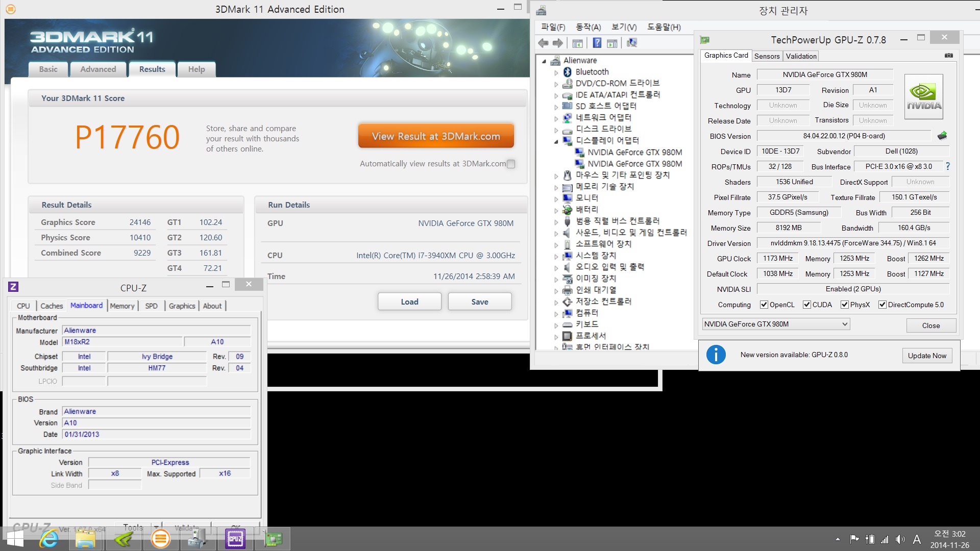
Task: Switch to the Basic tab in 3DMark 11
Action: point(48,69)
